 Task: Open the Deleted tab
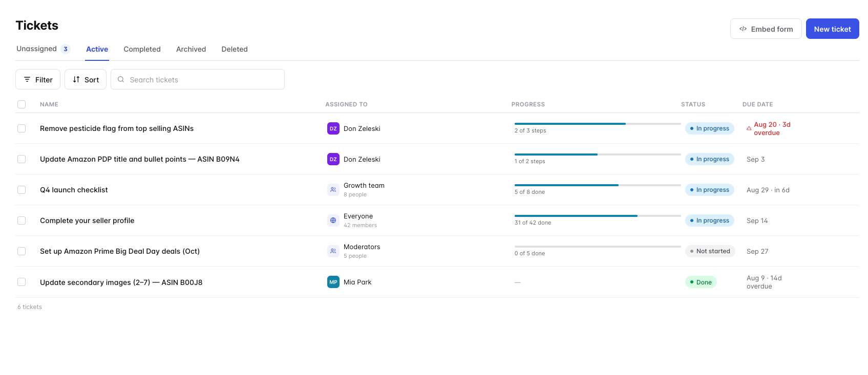pyautogui.click(x=235, y=49)
